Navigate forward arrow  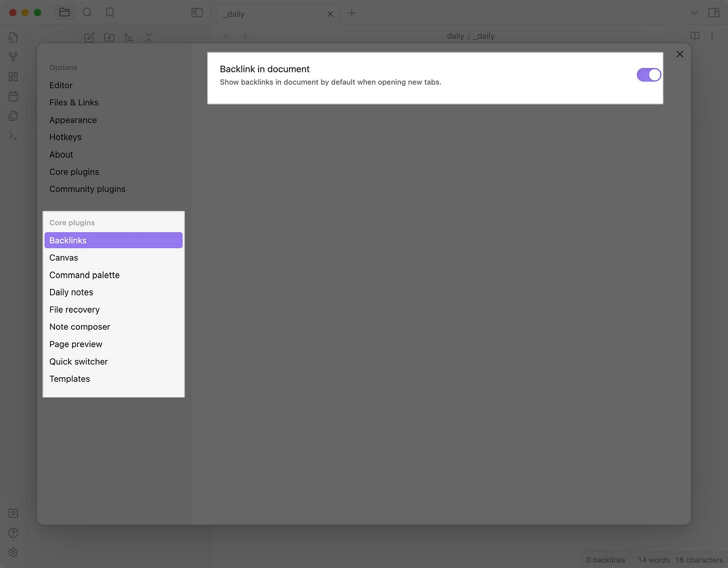[244, 36]
